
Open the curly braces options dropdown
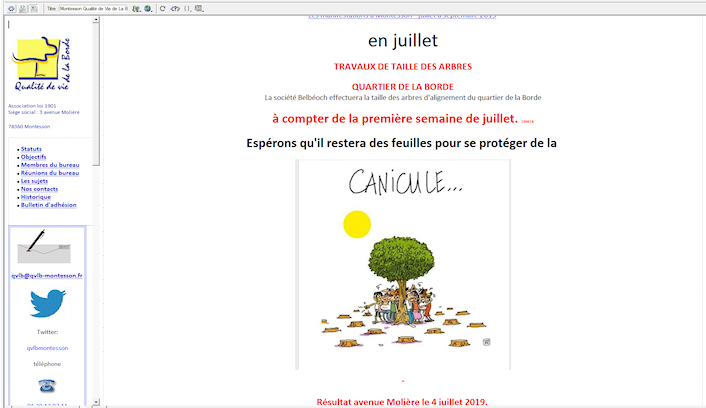[187, 9]
